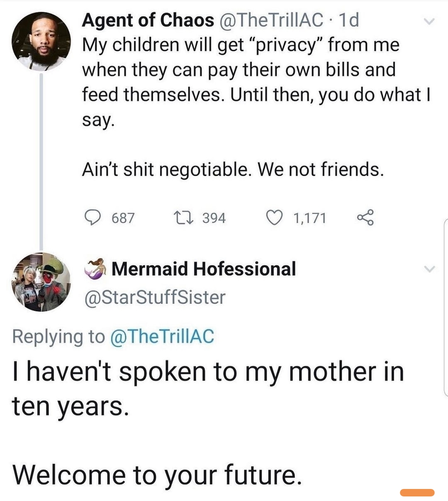View the 687 replies count
This screenshot has height=501, width=448.
123,218
